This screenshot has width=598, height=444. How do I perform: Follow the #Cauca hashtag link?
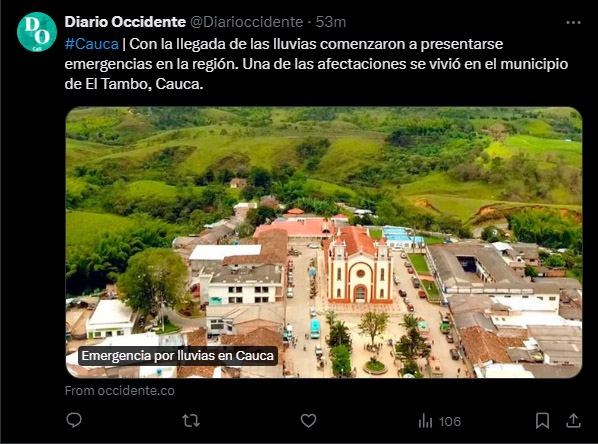click(x=92, y=44)
